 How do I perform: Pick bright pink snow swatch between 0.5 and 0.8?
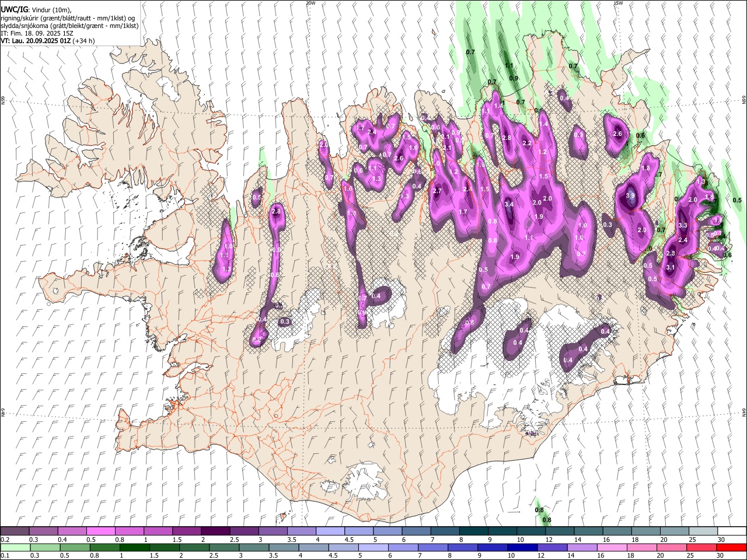[100, 531]
